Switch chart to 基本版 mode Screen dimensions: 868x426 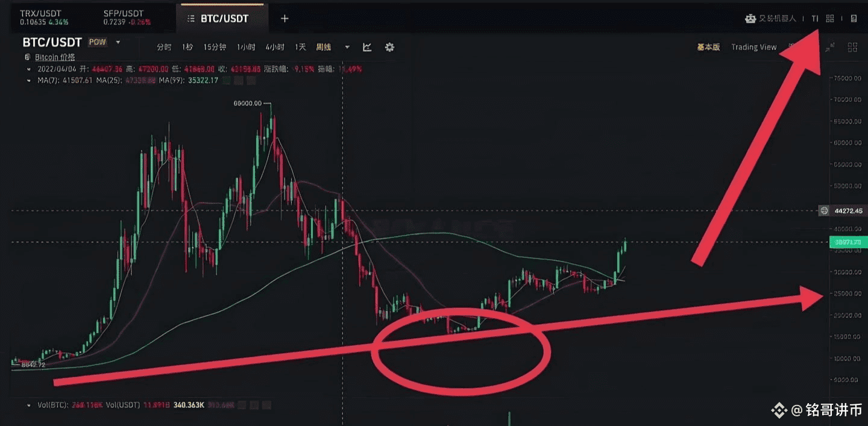pos(708,47)
